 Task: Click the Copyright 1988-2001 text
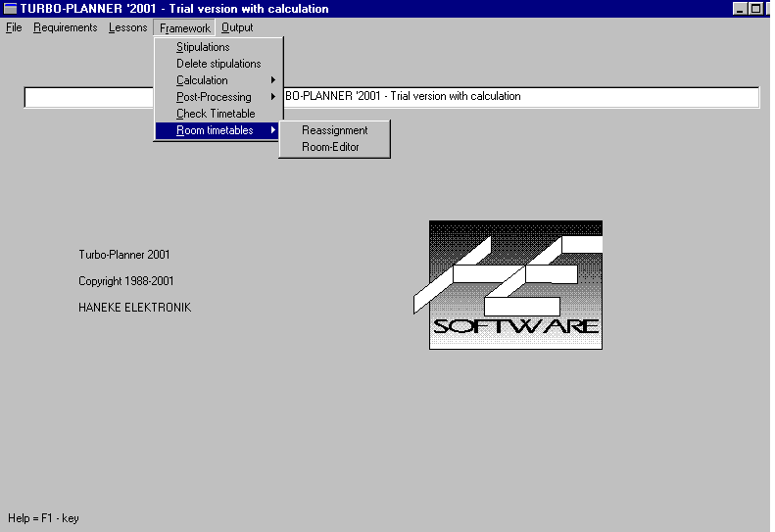pyautogui.click(x=126, y=281)
